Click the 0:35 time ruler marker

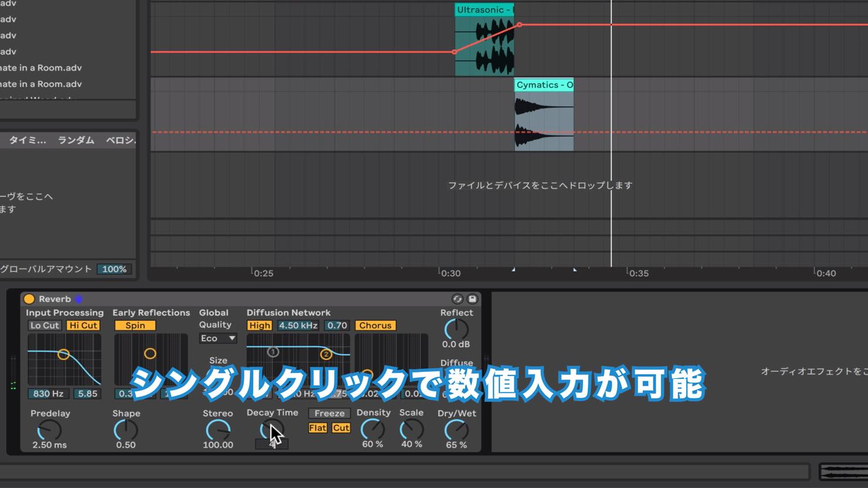[x=639, y=273]
